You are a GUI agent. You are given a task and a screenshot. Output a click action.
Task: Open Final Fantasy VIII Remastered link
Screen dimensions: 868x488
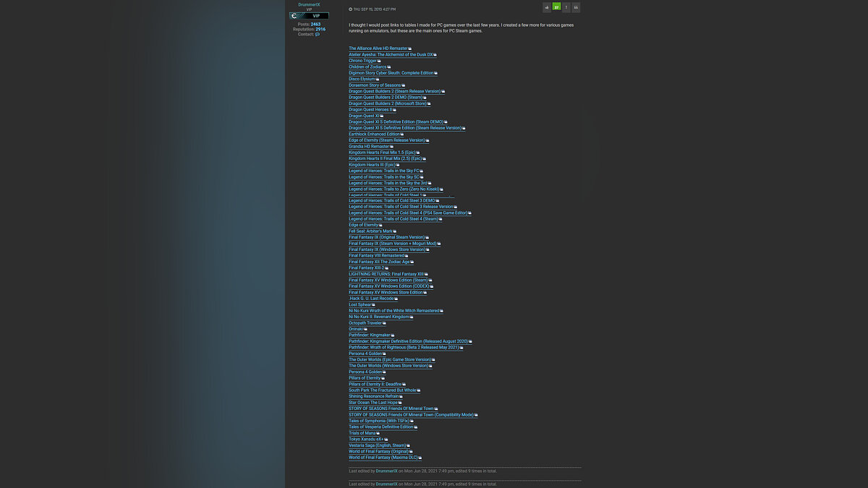click(377, 256)
